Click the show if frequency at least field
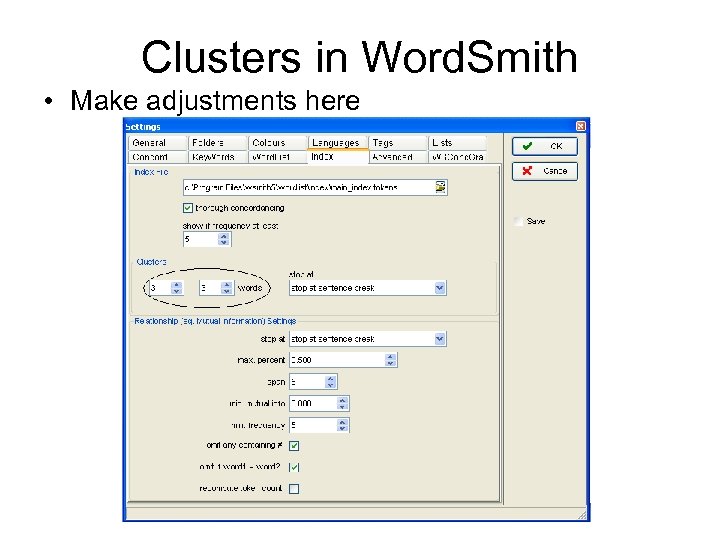 point(201,239)
